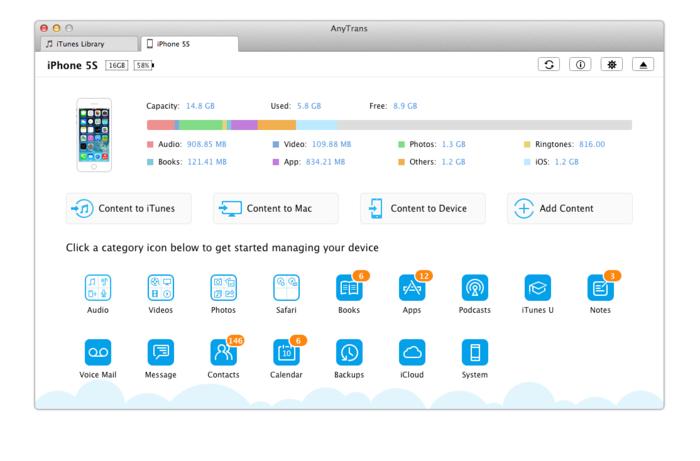700x461 pixels.
Task: Click the 16GB storage badge
Action: 117,66
